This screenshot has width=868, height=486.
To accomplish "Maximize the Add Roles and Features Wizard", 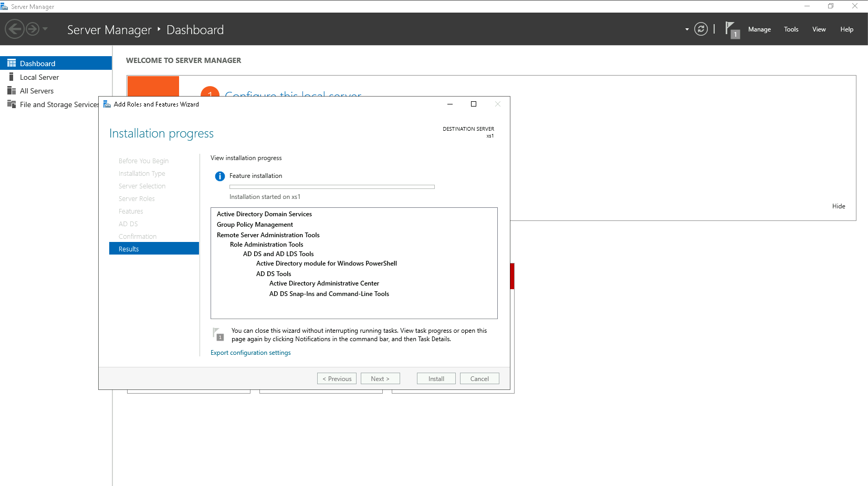I will (474, 104).
